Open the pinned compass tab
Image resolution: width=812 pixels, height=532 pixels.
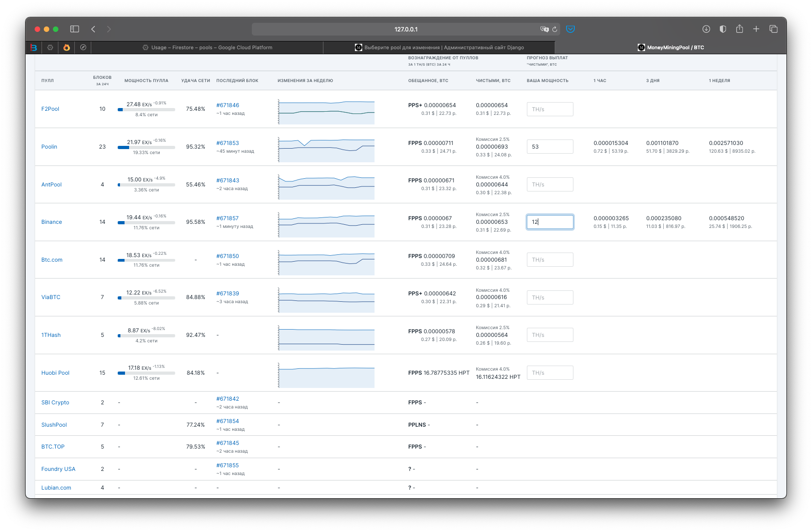pyautogui.click(x=83, y=47)
